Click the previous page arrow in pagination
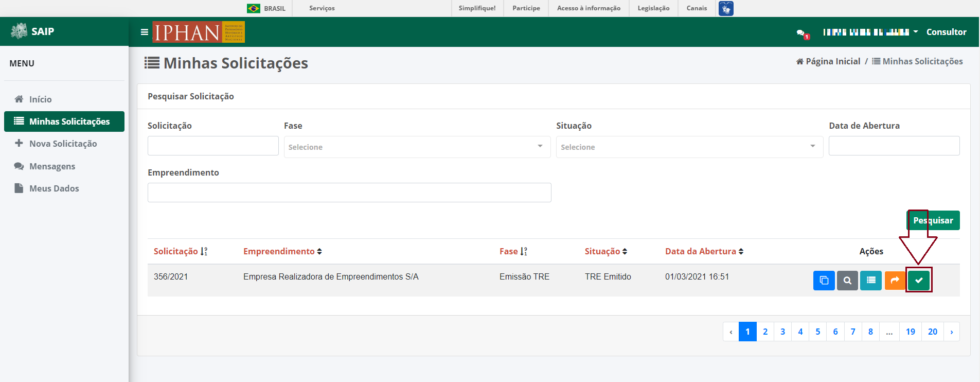980x382 pixels. (x=731, y=332)
